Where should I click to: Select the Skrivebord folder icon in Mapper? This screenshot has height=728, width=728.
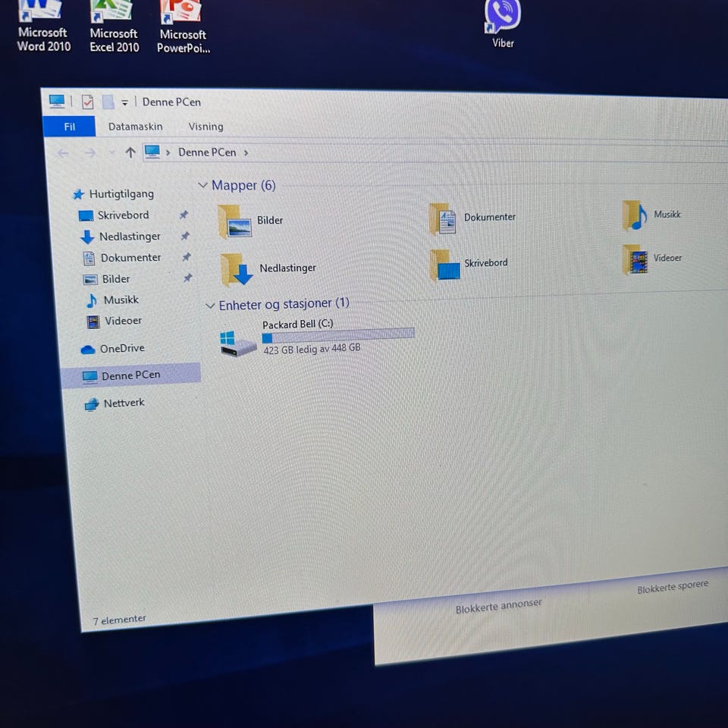[x=445, y=265]
